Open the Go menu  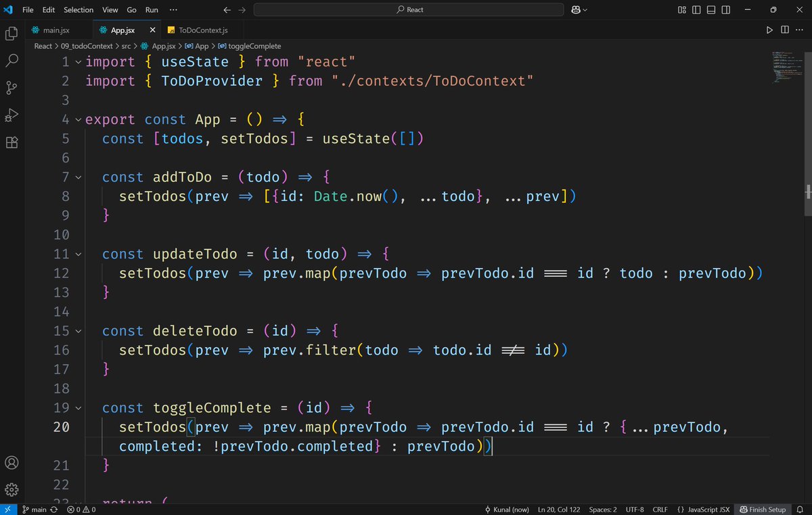(x=131, y=10)
